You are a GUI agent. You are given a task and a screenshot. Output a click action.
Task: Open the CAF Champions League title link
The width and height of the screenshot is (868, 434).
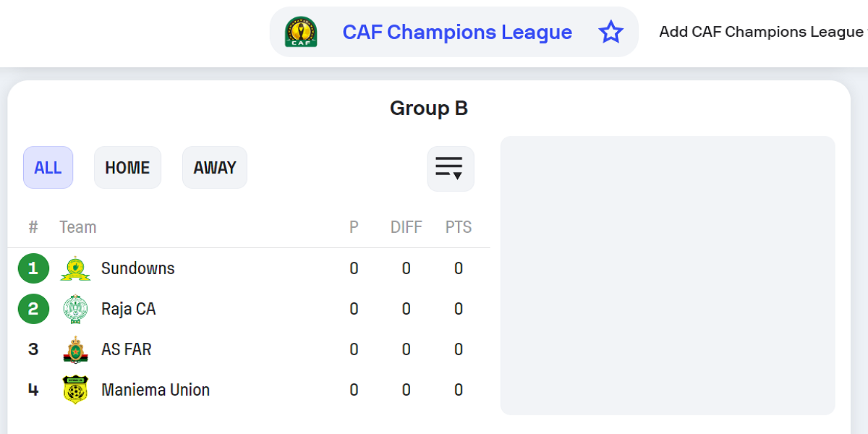tap(457, 32)
